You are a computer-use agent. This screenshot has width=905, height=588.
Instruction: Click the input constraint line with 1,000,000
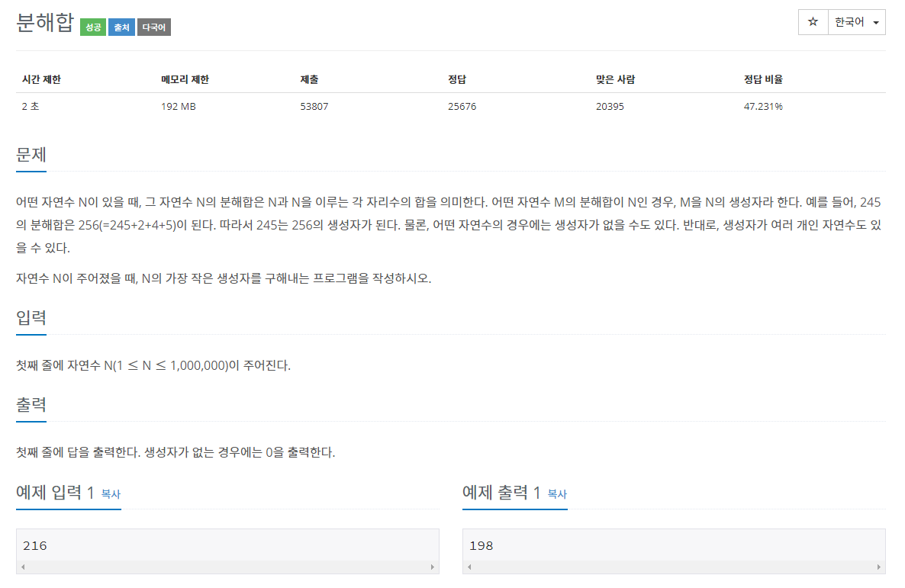pos(153,365)
